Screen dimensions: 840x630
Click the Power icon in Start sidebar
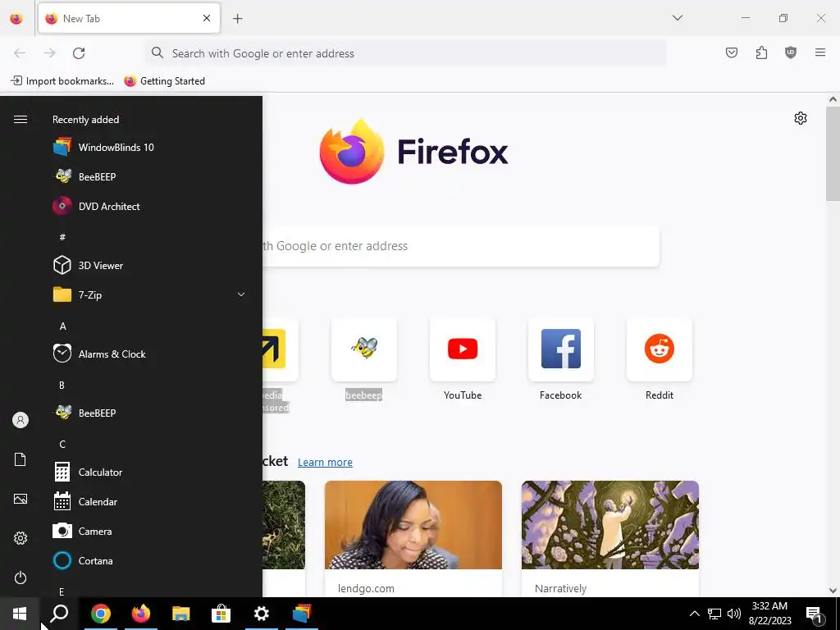coord(21,577)
